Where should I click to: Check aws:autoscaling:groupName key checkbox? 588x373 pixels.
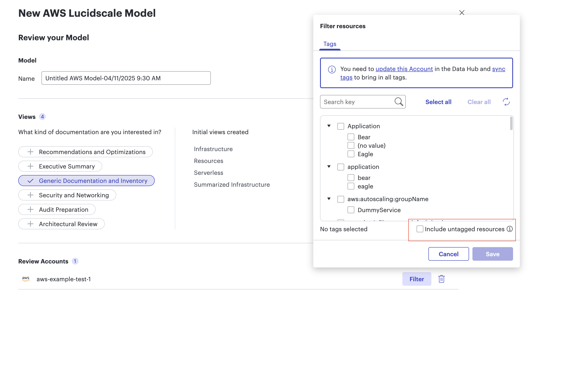(341, 199)
